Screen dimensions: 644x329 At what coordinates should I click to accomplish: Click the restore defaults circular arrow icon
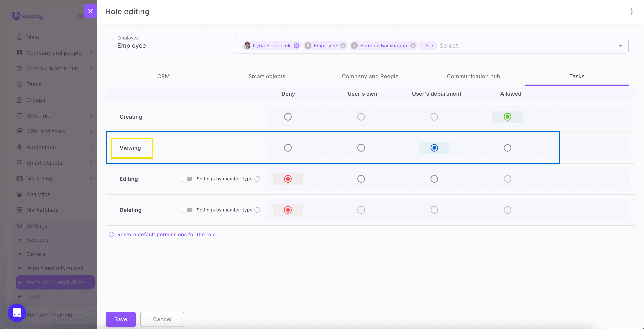point(111,234)
